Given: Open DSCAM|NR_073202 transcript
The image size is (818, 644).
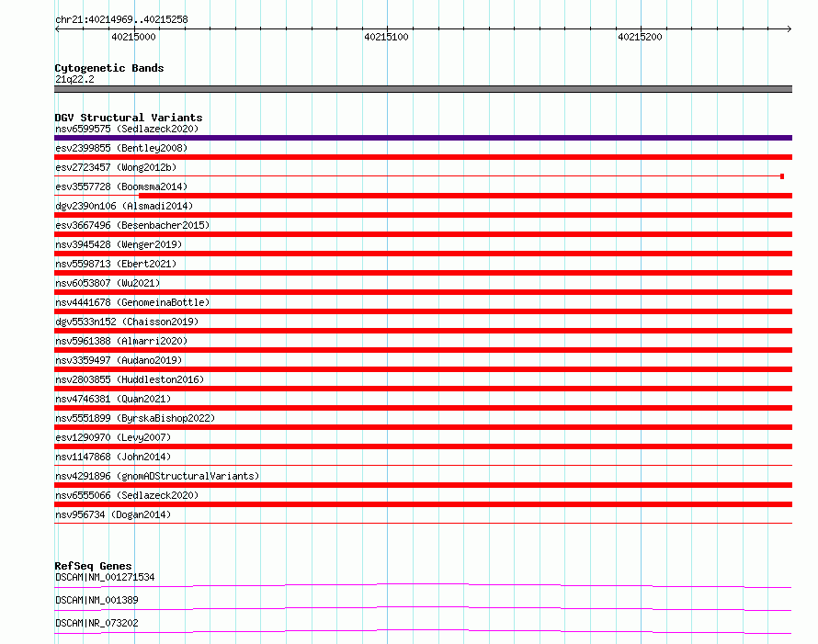Looking at the screenshot, I should point(97,623).
